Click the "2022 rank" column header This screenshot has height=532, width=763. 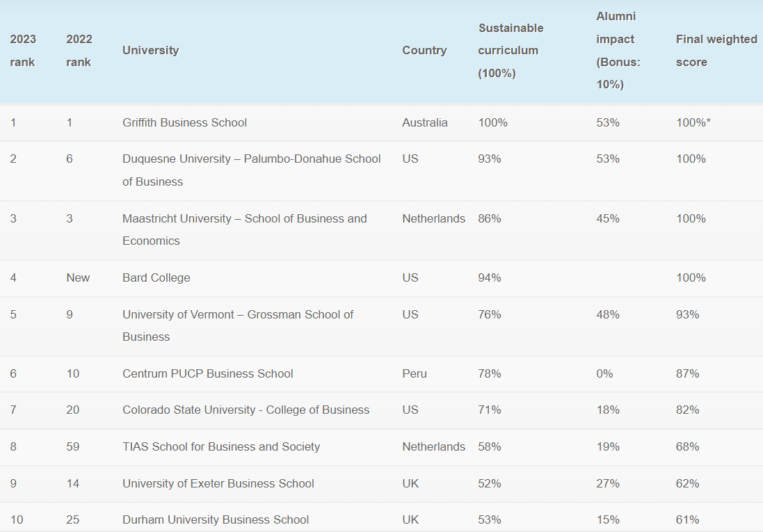pyautogui.click(x=79, y=51)
